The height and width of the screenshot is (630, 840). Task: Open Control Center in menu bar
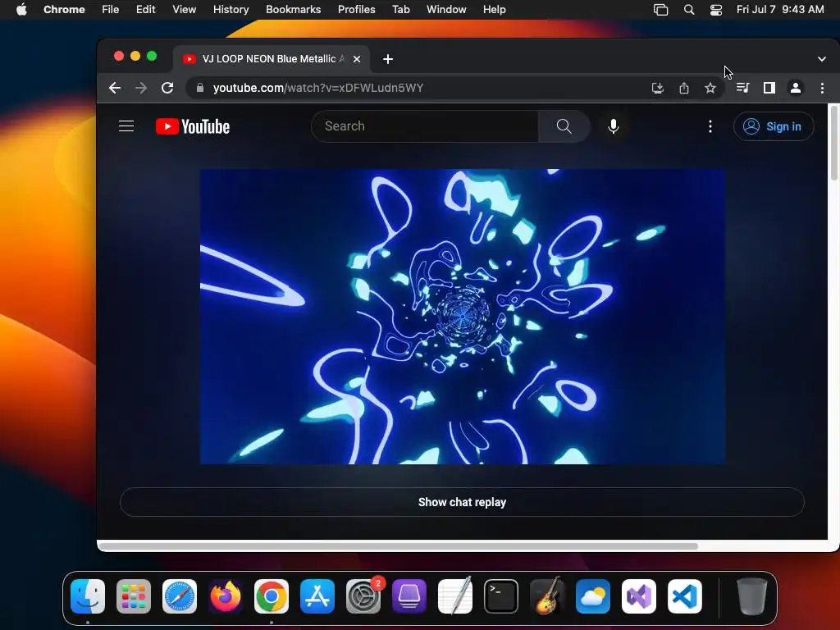tap(716, 10)
